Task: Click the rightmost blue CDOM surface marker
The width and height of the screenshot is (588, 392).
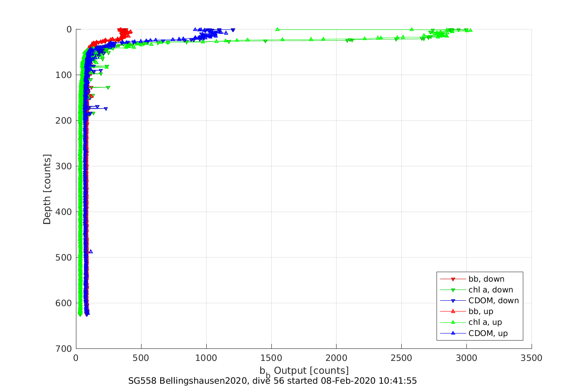Action: coord(233,30)
